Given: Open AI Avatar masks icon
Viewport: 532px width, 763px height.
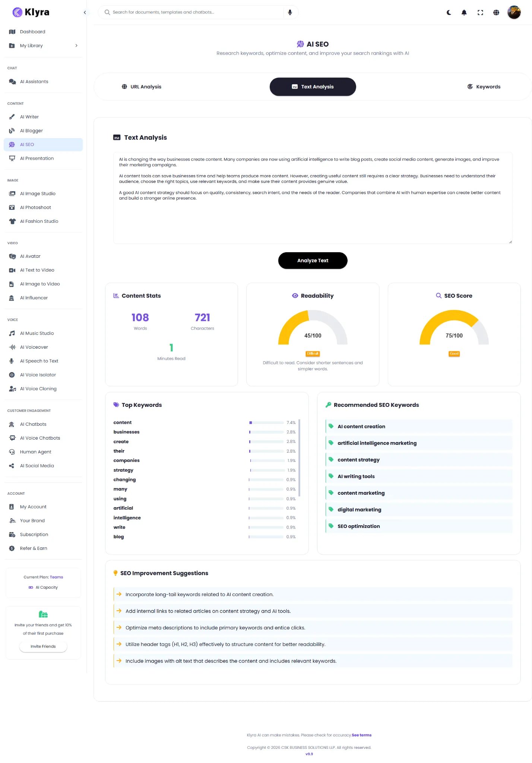Looking at the screenshot, I should coord(12,256).
